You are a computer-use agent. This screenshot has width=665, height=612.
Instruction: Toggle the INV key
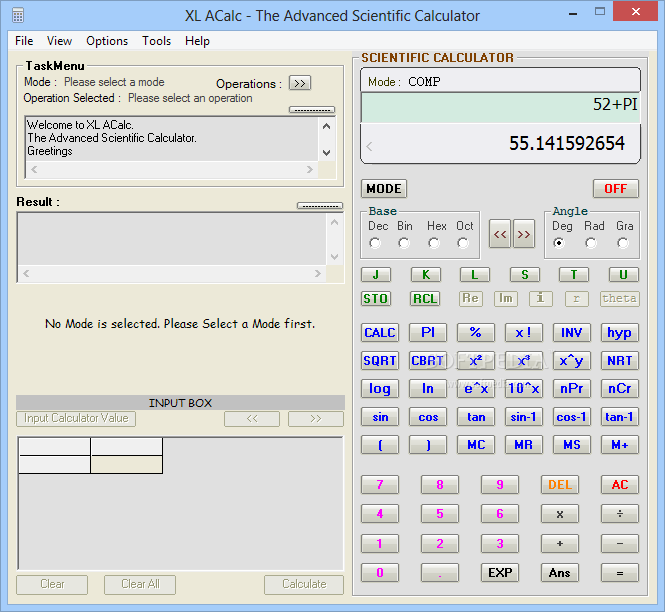tap(571, 332)
